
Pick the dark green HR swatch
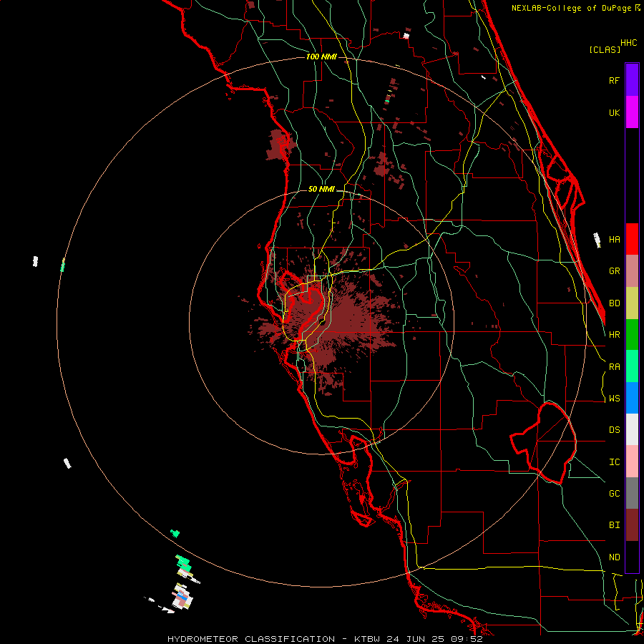coord(632,335)
